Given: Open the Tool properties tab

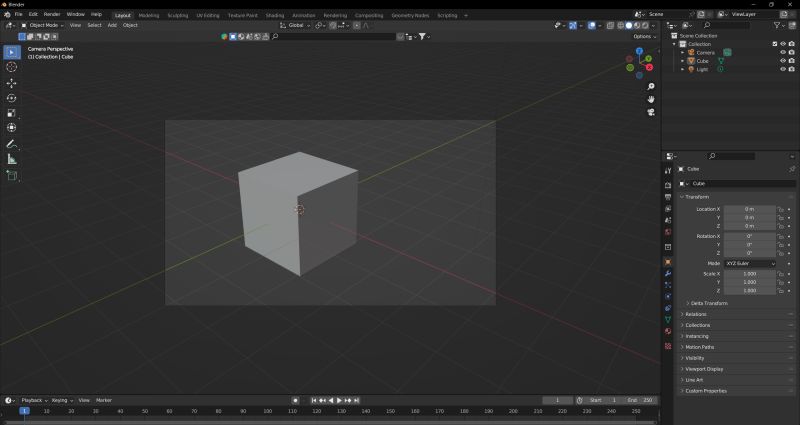Looking at the screenshot, I should coord(668,170).
